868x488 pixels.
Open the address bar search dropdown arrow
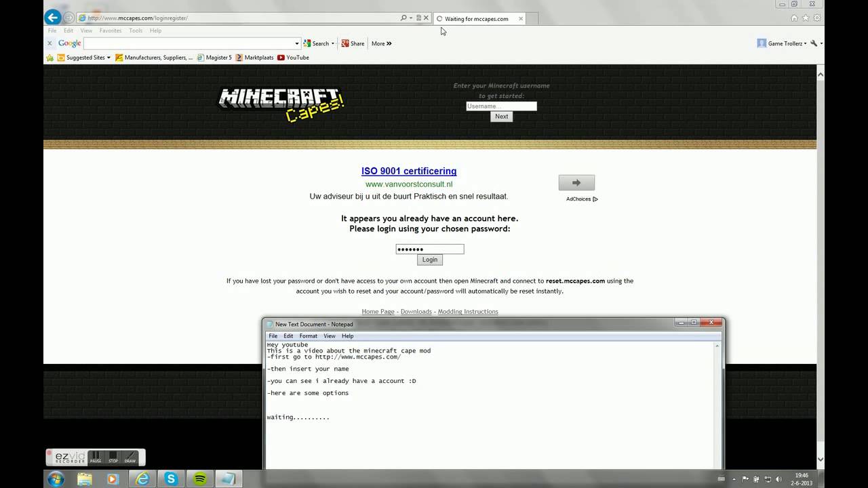point(411,18)
